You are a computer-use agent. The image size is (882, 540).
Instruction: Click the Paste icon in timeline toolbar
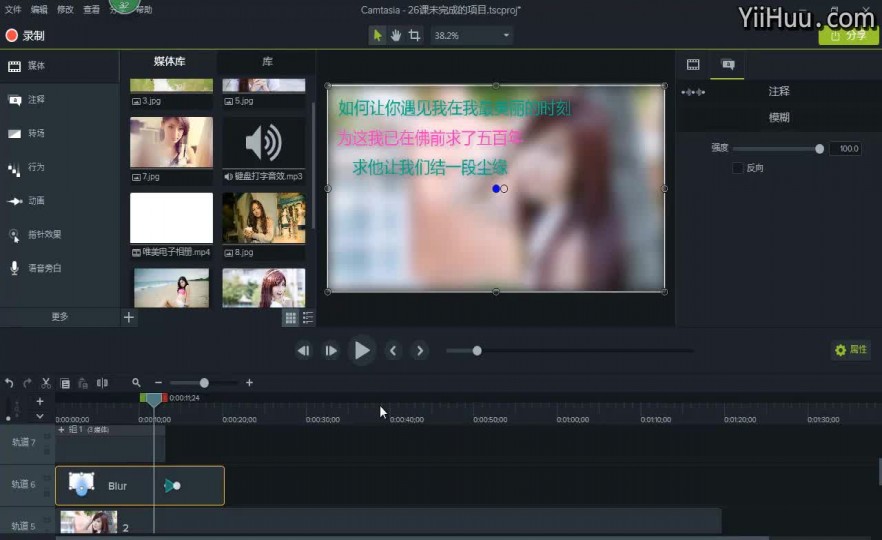(83, 384)
